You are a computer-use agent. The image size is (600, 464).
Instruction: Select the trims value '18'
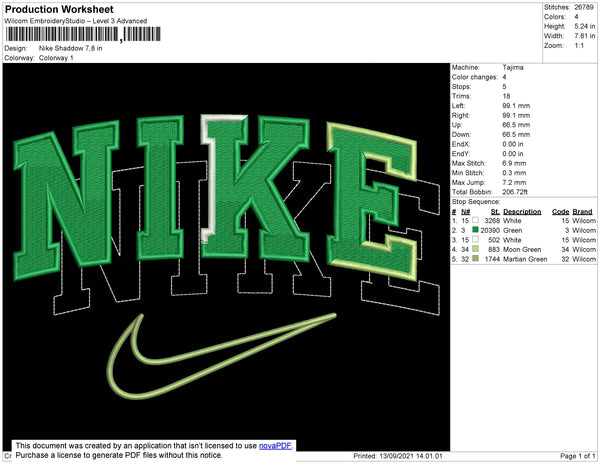point(506,96)
